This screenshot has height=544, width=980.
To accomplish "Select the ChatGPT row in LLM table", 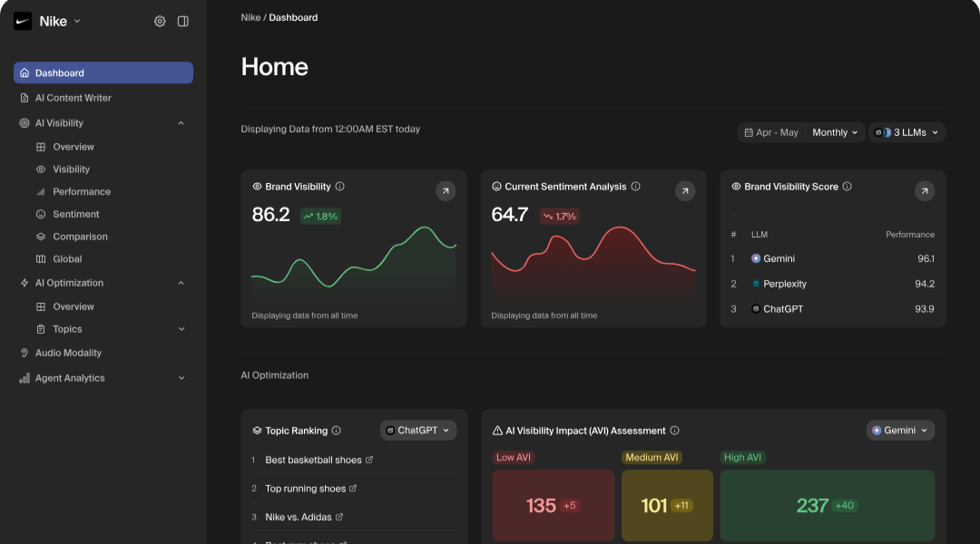I will tap(832, 308).
